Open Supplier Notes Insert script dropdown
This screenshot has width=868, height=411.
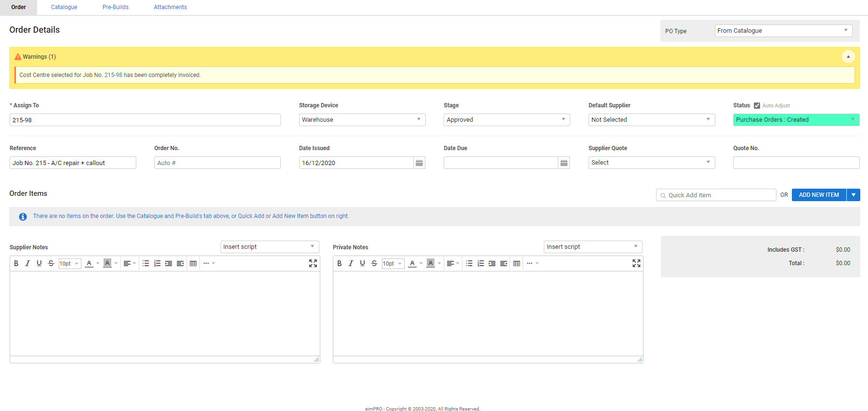coord(270,247)
